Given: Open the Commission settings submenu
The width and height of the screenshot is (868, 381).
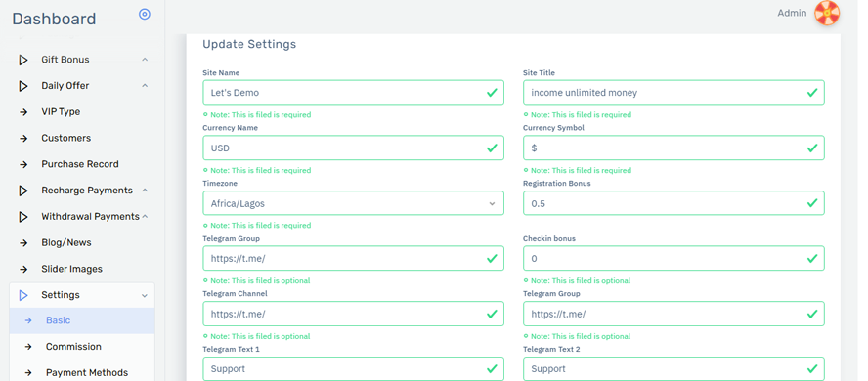Looking at the screenshot, I should tap(73, 347).
